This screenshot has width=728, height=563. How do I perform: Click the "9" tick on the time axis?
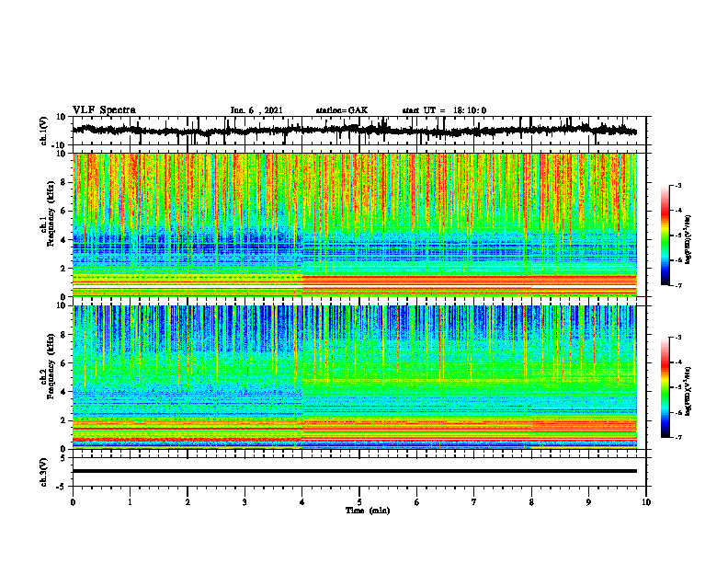588,502
